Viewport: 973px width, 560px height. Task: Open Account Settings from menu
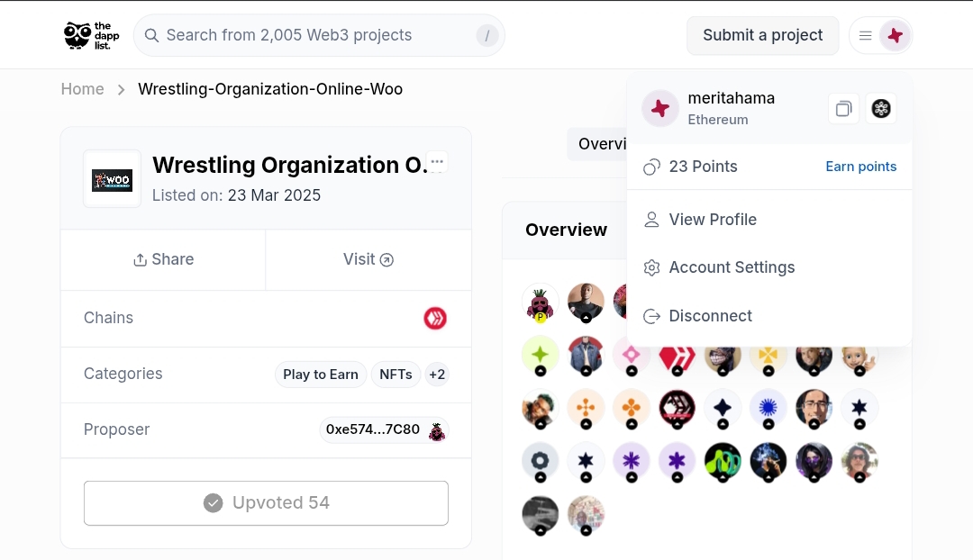[731, 267]
